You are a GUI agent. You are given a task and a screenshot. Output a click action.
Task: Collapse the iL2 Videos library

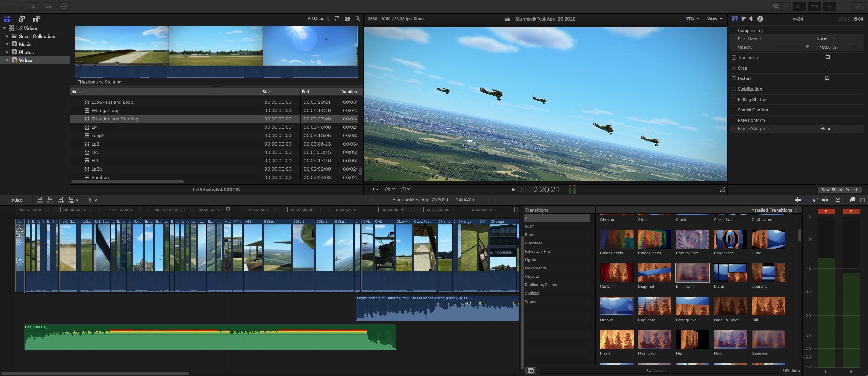tap(4, 28)
